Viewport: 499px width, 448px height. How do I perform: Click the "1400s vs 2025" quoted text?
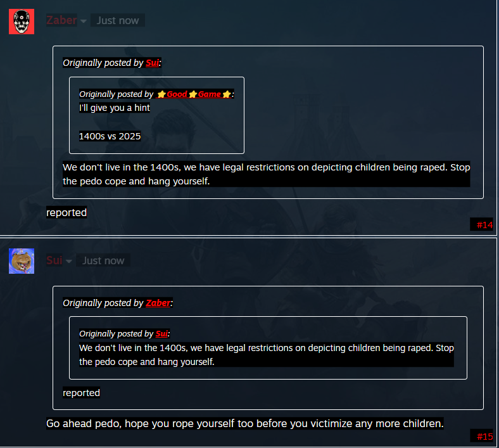coord(110,136)
